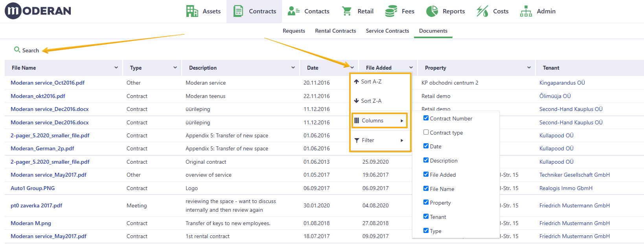
Task: Open pt0 zaverka 2017.pdf link
Action: 36,205
